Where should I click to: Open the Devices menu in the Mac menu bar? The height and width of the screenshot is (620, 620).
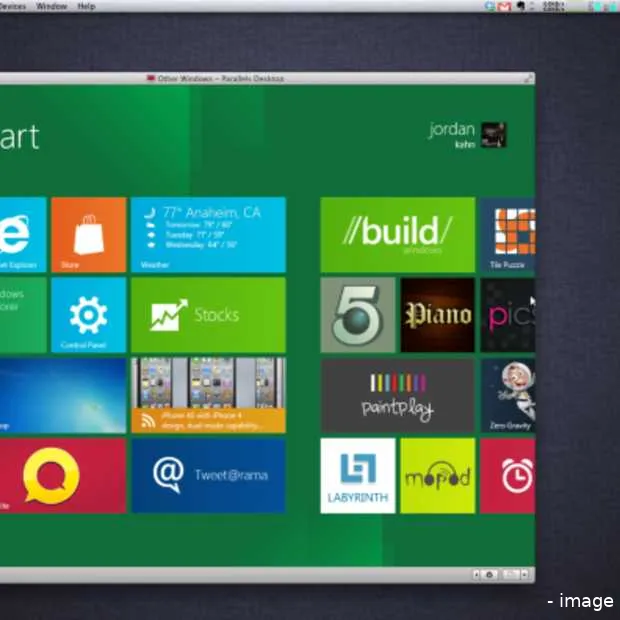click(x=13, y=6)
